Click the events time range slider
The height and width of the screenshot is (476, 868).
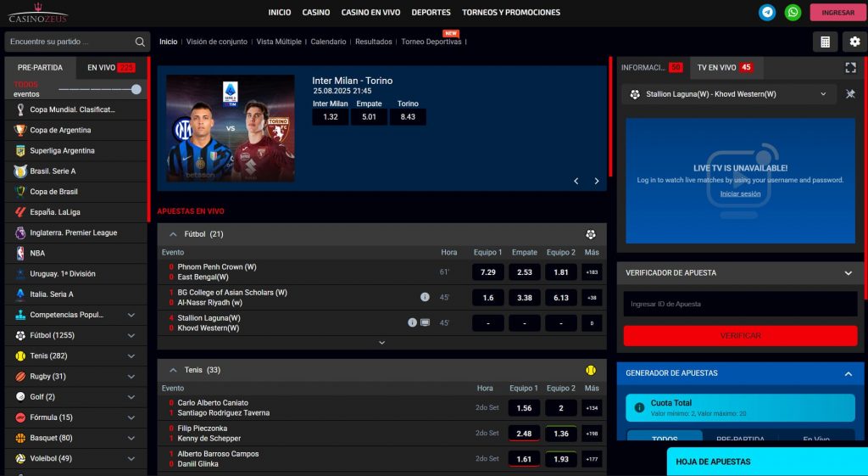click(x=99, y=89)
